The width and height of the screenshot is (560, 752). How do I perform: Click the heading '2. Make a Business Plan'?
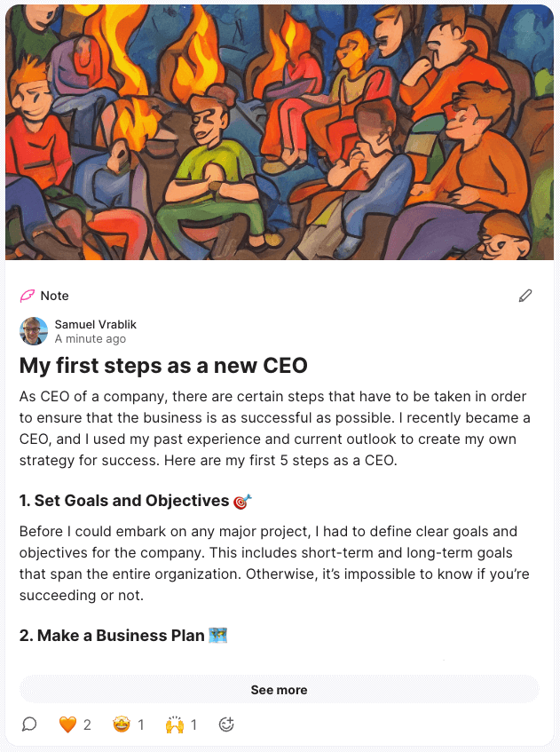pos(112,636)
